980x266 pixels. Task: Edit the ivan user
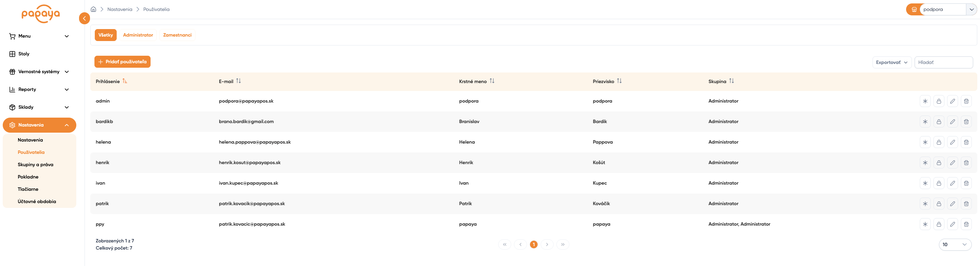click(x=952, y=183)
